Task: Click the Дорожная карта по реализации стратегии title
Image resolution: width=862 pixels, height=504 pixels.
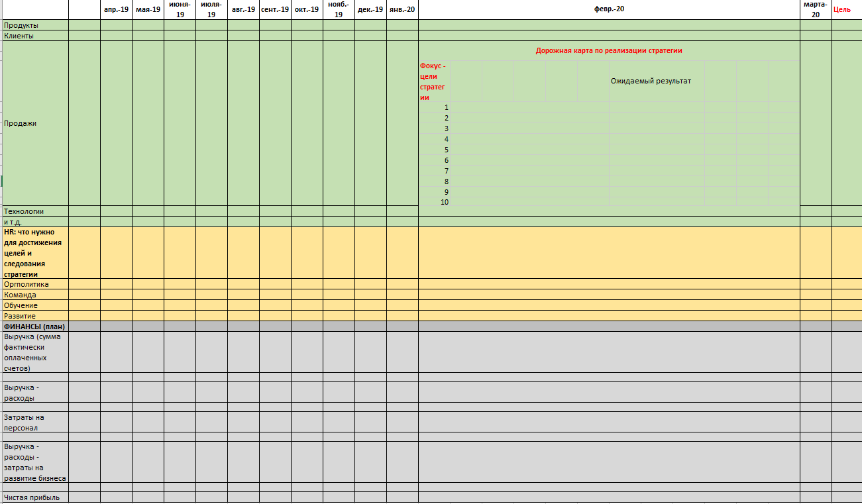Action: click(609, 50)
